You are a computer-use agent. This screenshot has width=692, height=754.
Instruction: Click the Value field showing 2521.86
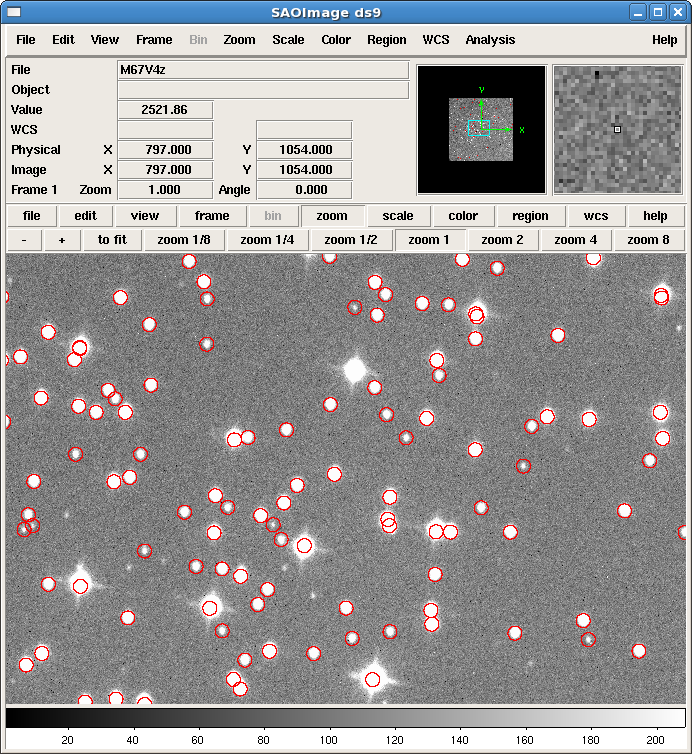coord(165,110)
